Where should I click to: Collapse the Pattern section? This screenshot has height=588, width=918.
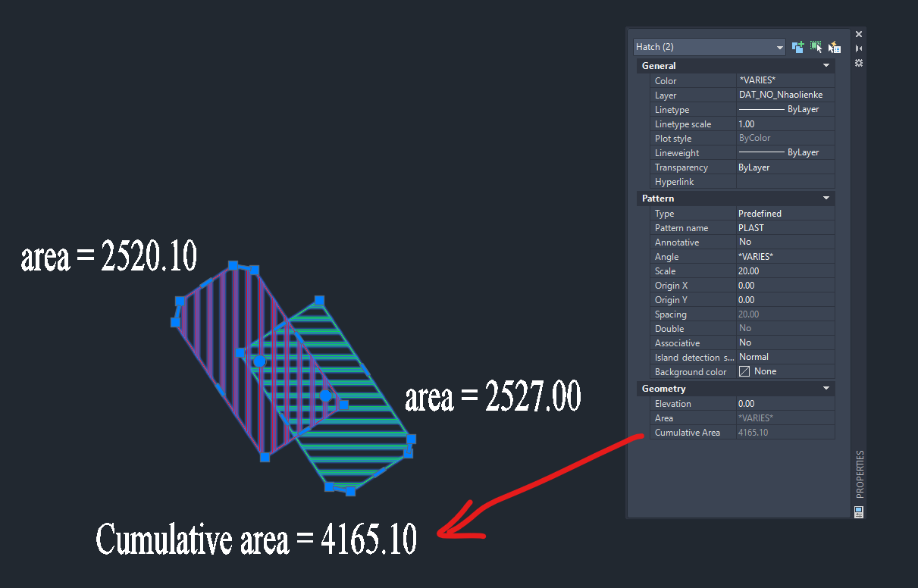[x=826, y=199]
